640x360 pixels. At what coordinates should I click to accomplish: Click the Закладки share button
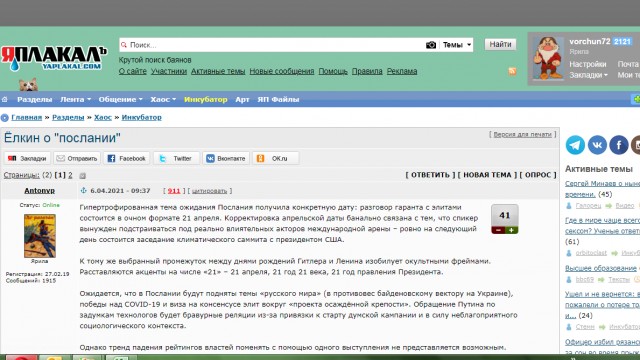pos(27,158)
